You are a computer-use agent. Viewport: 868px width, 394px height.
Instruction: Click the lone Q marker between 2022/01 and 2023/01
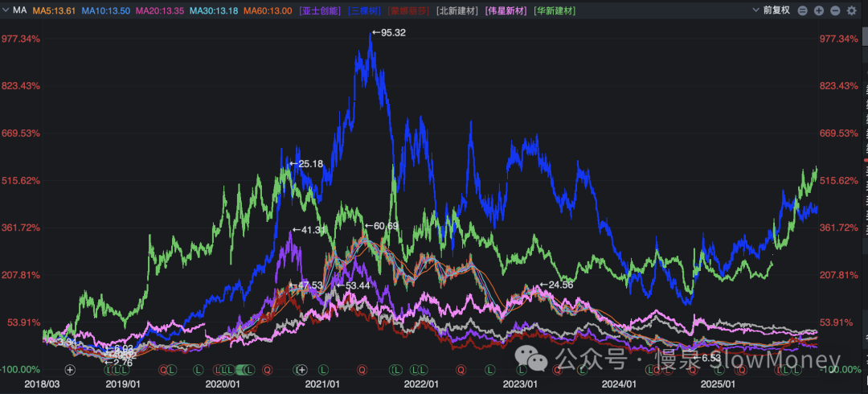[x=461, y=369]
